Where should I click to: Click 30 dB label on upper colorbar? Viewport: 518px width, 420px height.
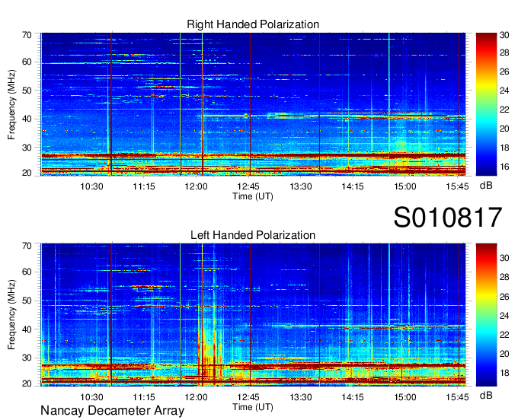[x=504, y=35]
